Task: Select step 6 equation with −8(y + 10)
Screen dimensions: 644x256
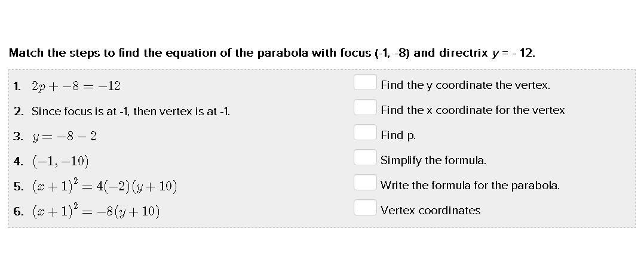Action: pos(96,211)
